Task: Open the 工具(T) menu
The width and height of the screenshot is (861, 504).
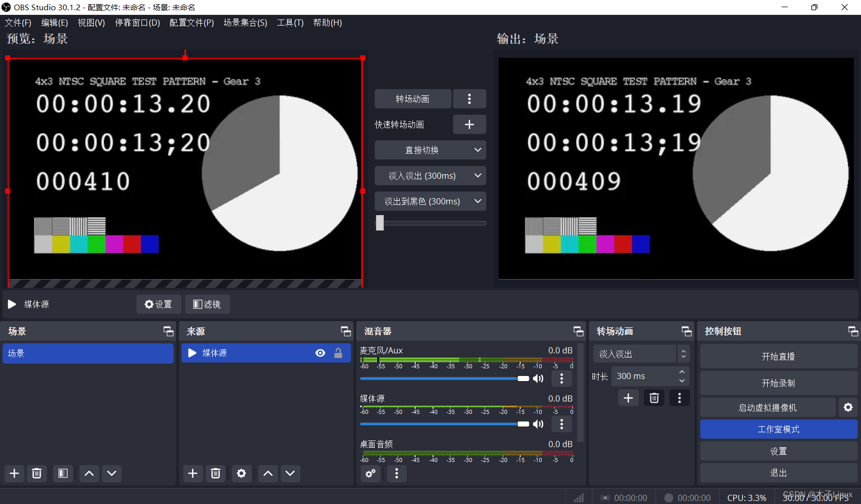Action: click(x=290, y=23)
